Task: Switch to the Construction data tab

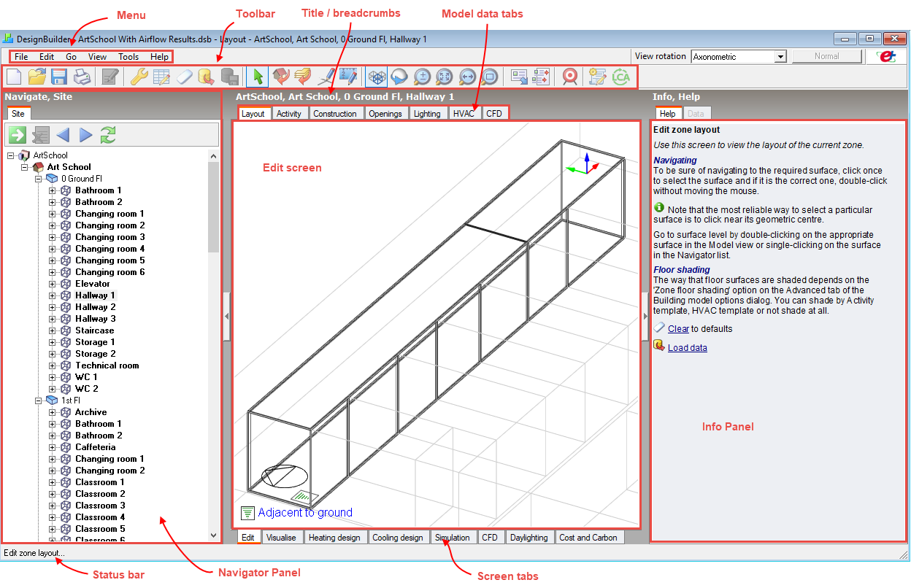Action: pos(335,114)
